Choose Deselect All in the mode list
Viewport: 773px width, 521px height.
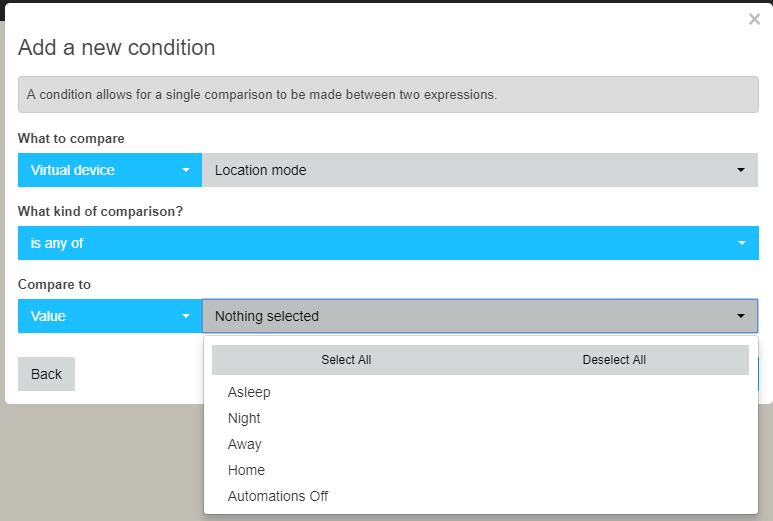pos(614,360)
